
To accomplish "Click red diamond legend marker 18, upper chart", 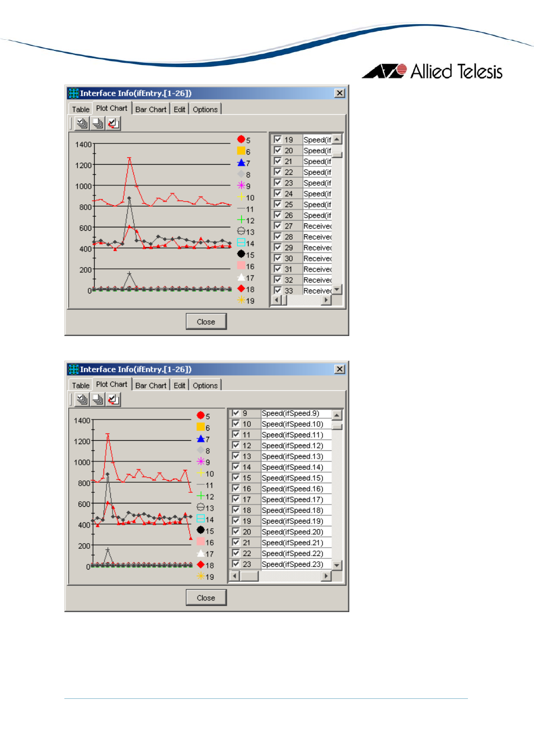I will pos(241,288).
